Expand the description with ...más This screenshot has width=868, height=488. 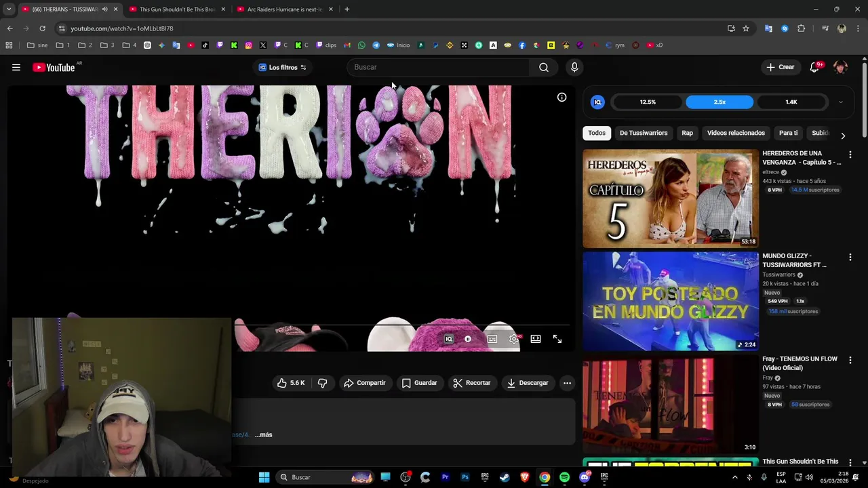point(263,434)
